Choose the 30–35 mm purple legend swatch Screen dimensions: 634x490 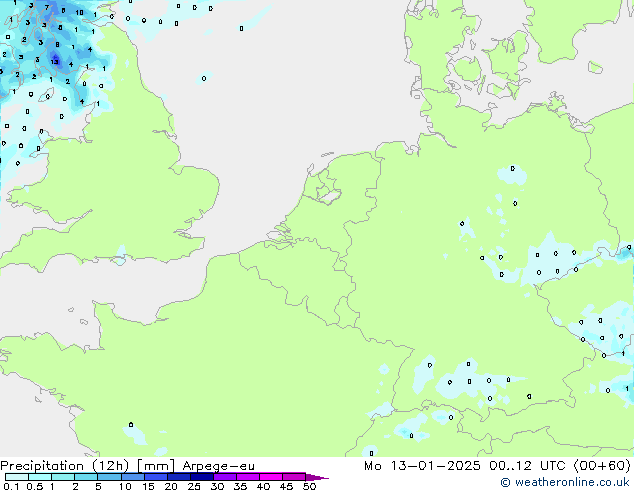tap(225, 477)
